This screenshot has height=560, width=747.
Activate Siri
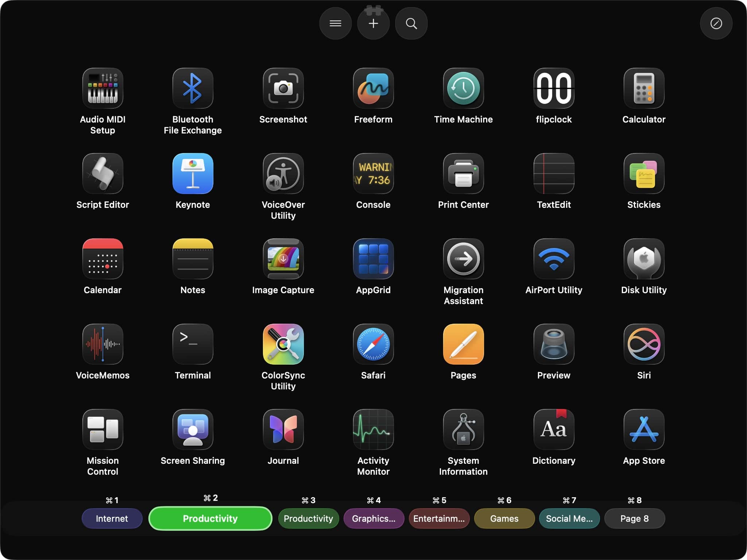(x=643, y=344)
